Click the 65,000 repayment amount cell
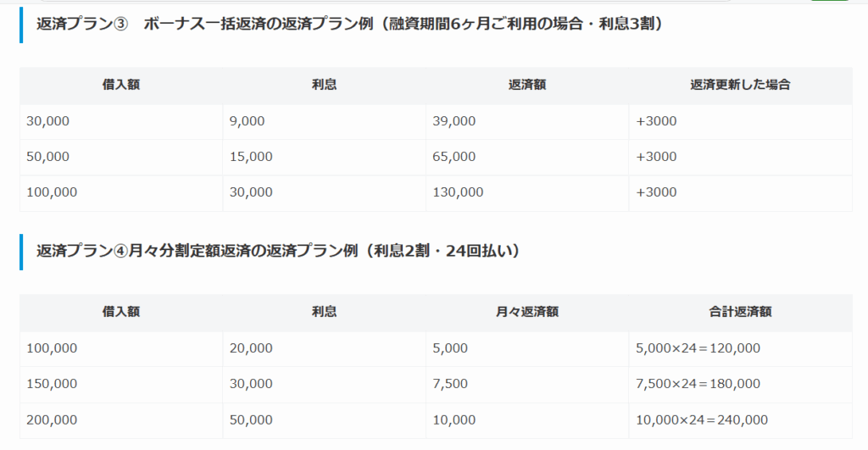The width and height of the screenshot is (868, 450). pyautogui.click(x=527, y=157)
